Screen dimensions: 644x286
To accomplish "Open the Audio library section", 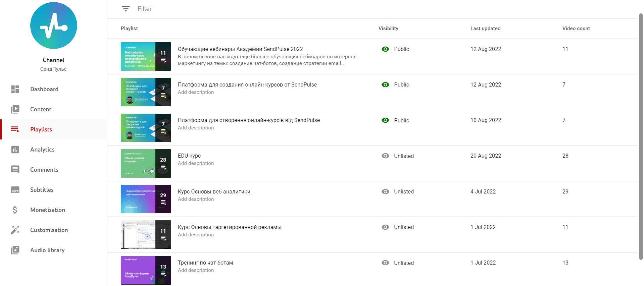I will 54,250.
